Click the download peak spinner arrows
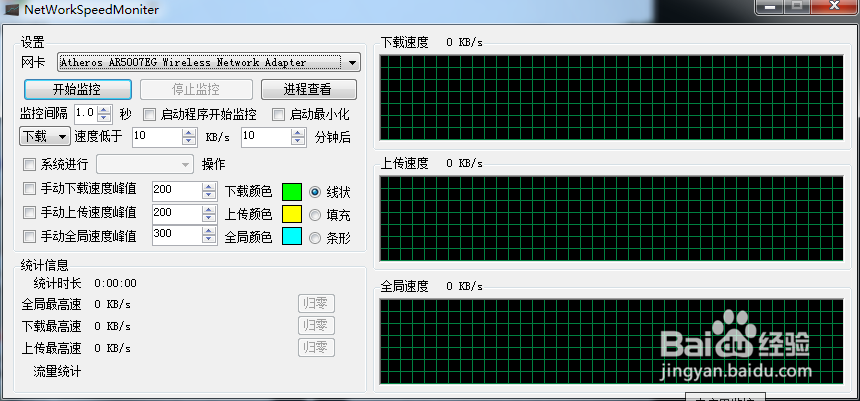860x401 pixels. click(209, 191)
